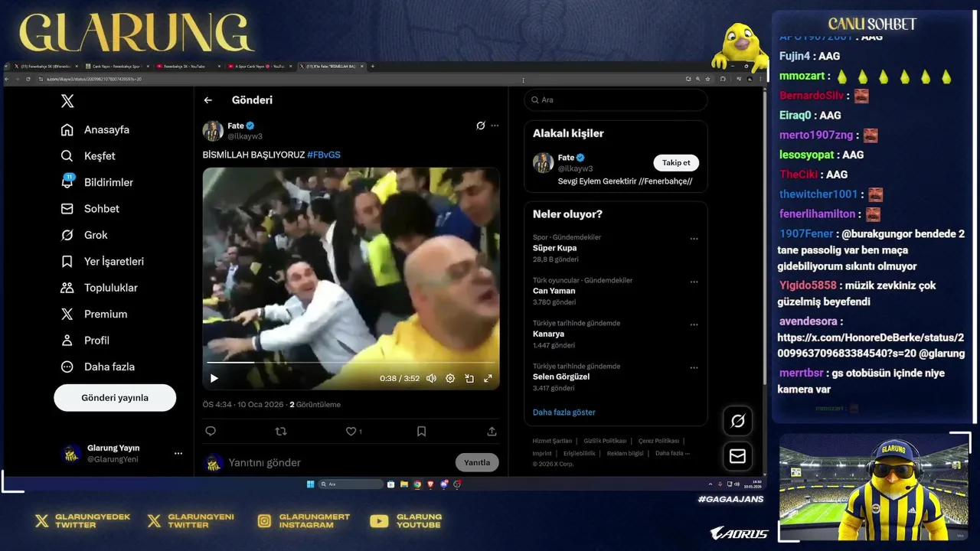
Task: Click the Ara search box on X
Action: 616,100
